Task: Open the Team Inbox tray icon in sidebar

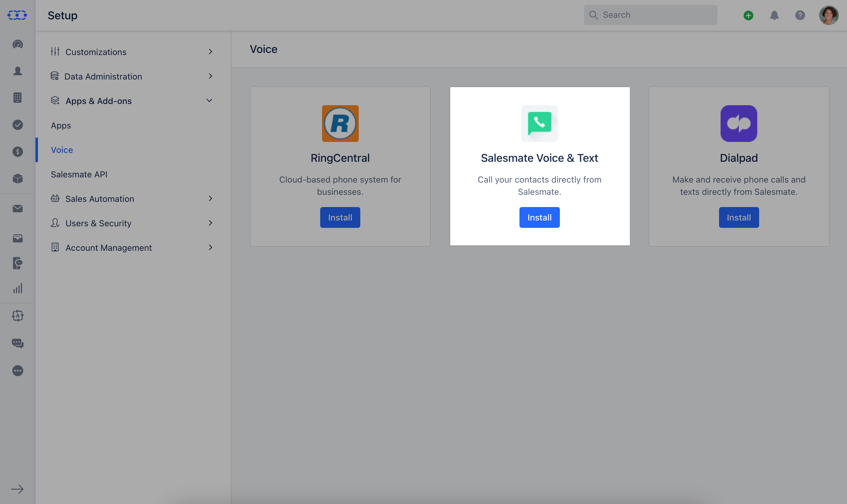Action: [x=18, y=238]
